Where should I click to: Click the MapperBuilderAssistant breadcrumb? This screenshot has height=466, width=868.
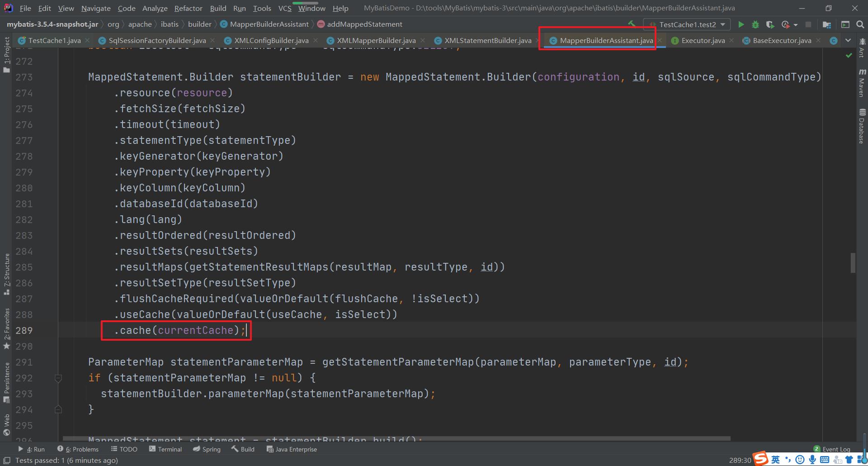point(264,24)
